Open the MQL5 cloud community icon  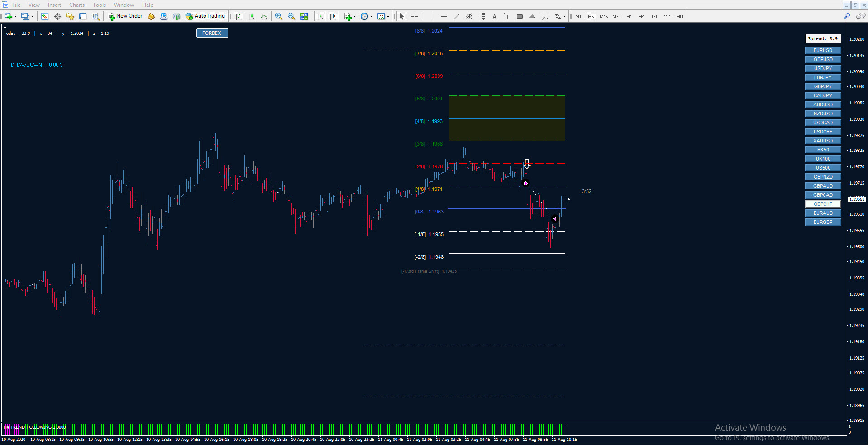coord(164,16)
